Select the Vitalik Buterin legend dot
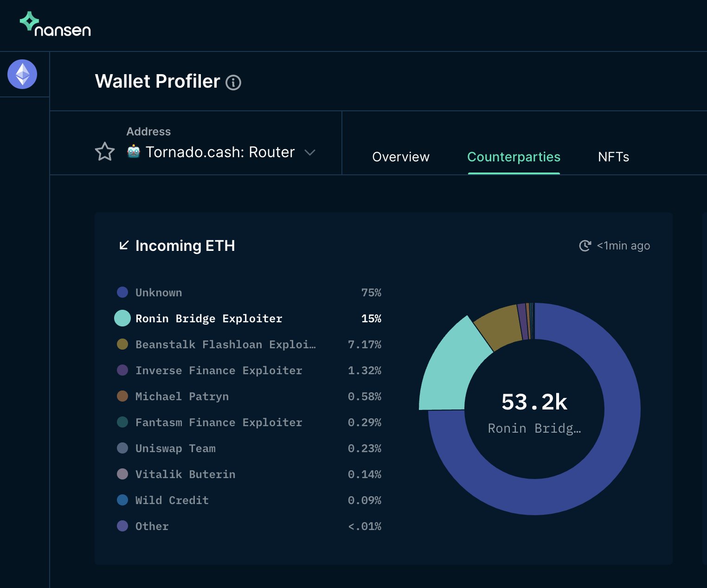 pyautogui.click(x=122, y=474)
